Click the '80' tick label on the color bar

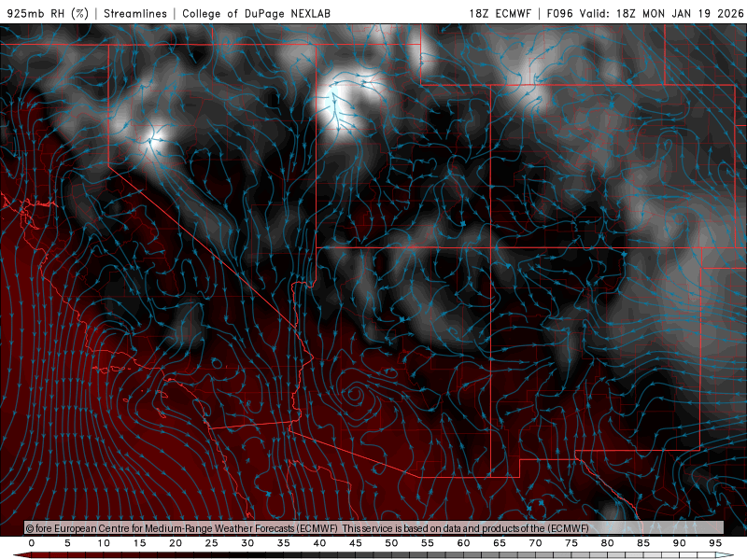coord(608,543)
